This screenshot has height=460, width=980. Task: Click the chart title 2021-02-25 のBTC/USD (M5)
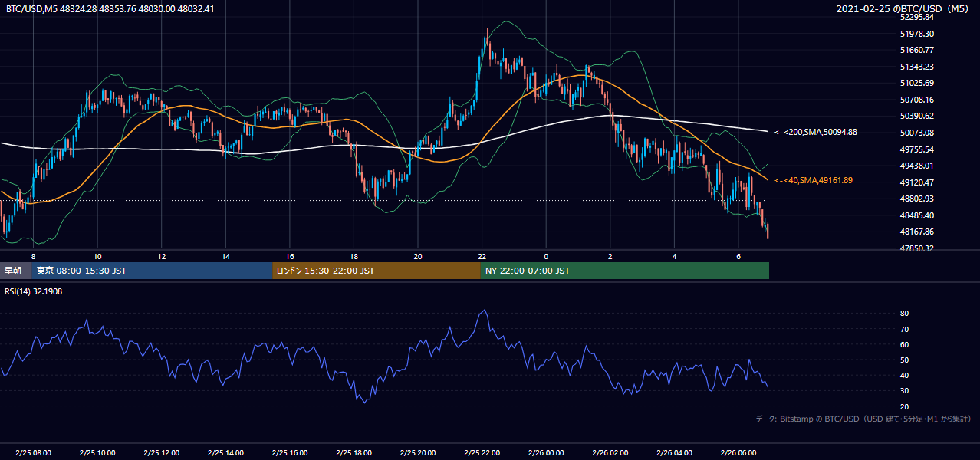tap(904, 9)
